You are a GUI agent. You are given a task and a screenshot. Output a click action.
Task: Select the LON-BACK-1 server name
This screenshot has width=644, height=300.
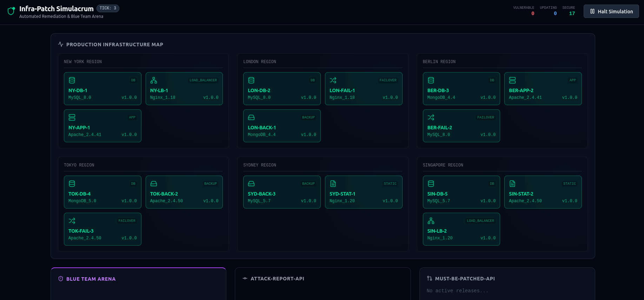(x=262, y=128)
